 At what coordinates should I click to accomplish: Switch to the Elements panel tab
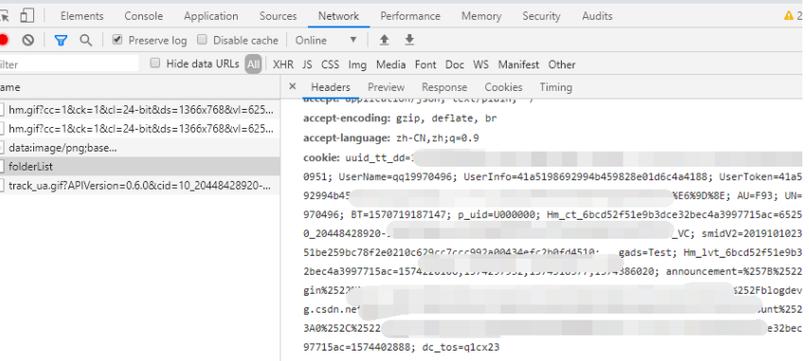[82, 16]
